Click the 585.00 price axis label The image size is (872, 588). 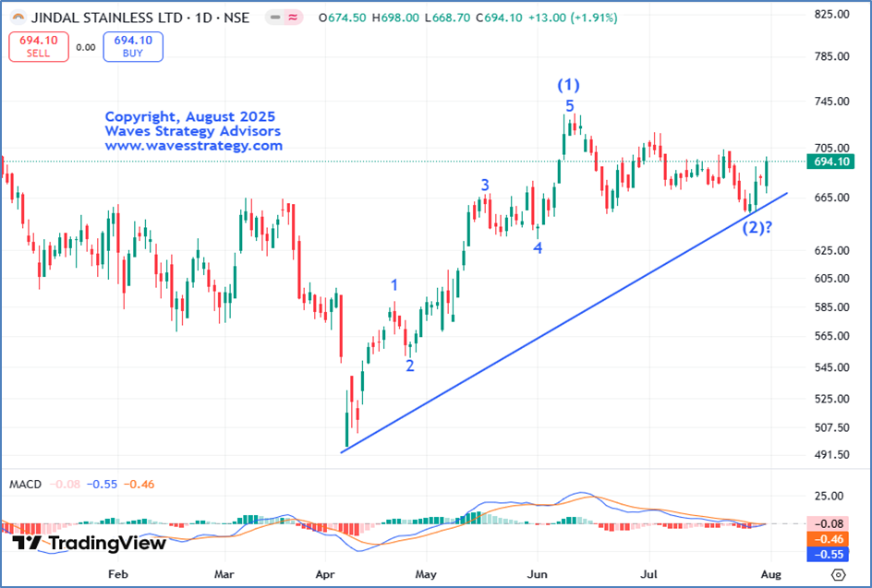click(832, 306)
